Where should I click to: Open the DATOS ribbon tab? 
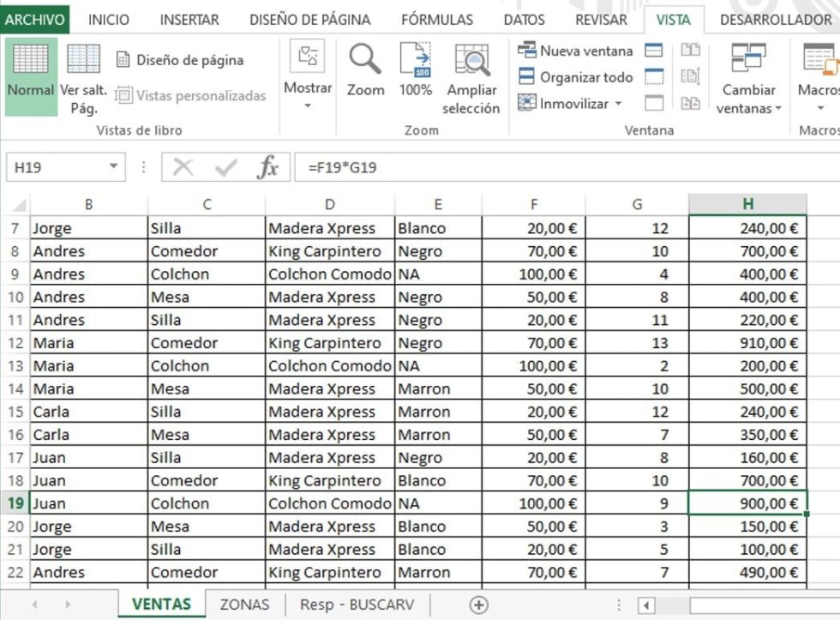point(524,20)
